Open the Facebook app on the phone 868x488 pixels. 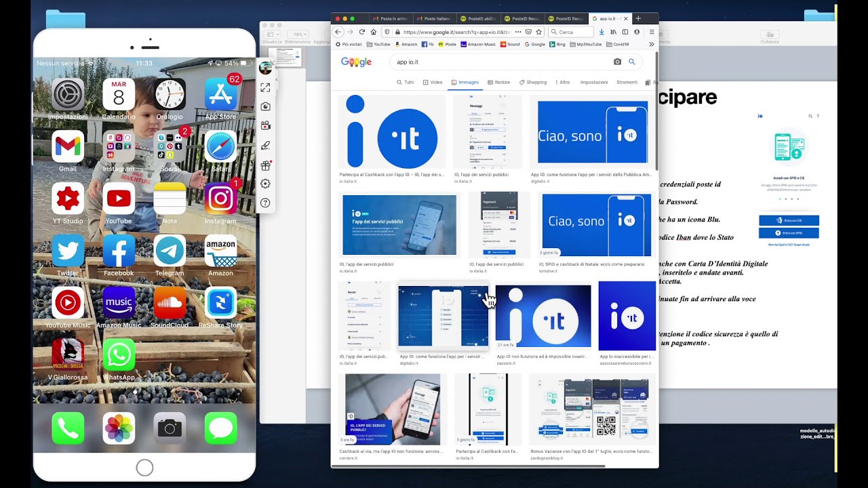pyautogui.click(x=119, y=250)
